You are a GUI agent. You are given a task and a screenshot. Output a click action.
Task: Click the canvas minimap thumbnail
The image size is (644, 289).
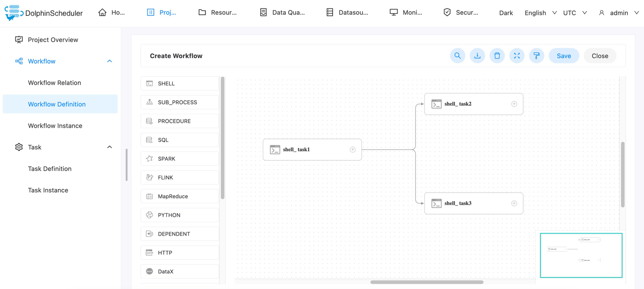(x=581, y=255)
